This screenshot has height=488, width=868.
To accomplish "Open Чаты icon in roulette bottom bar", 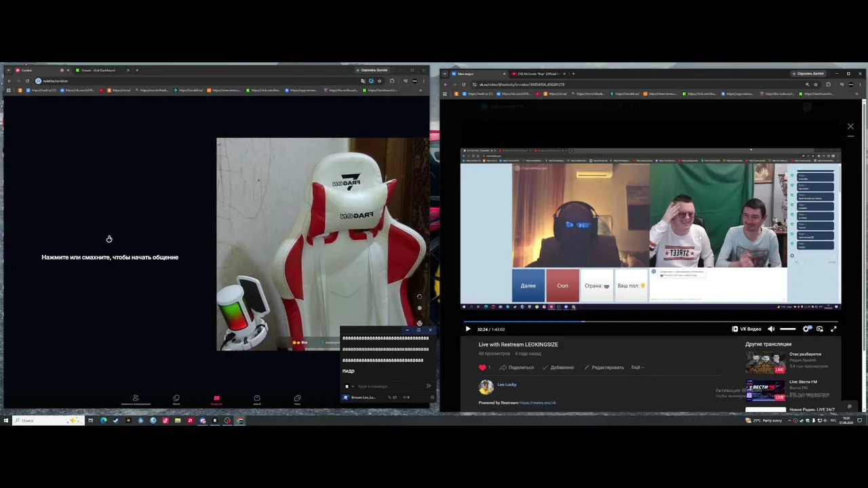I will (297, 399).
